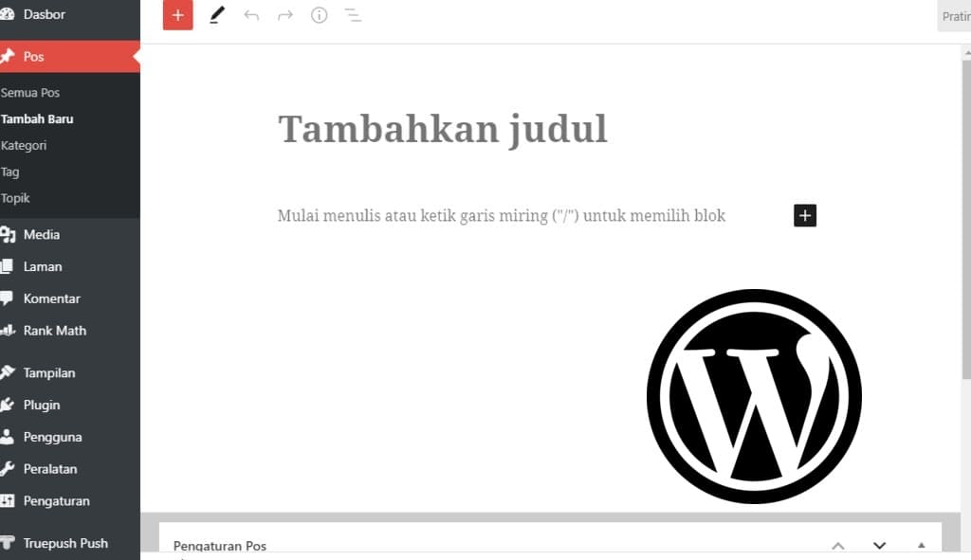Go to Semua Pos
The height and width of the screenshot is (560, 971).
click(x=29, y=92)
